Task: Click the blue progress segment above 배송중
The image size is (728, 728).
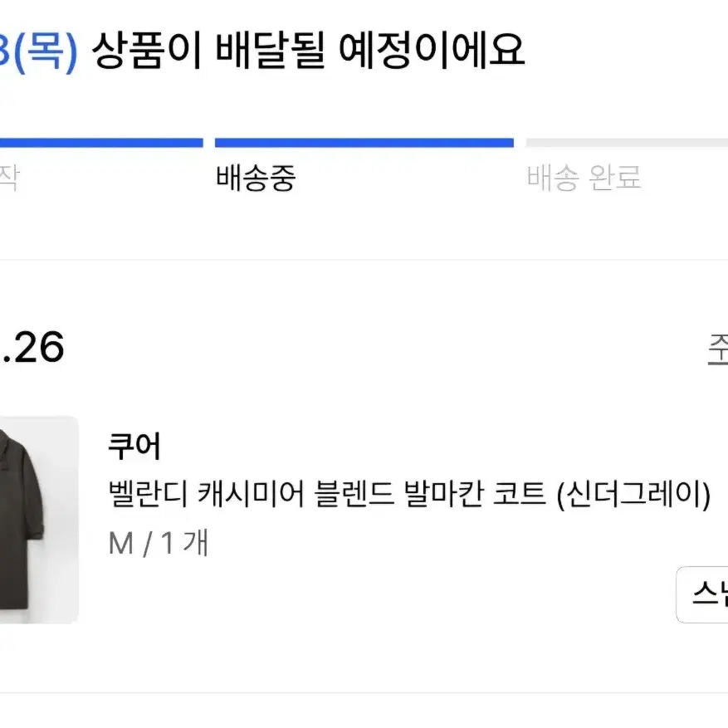Action: (364, 143)
